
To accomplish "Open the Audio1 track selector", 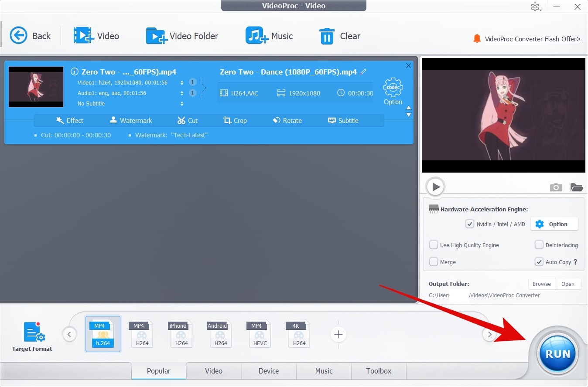I will [x=182, y=93].
